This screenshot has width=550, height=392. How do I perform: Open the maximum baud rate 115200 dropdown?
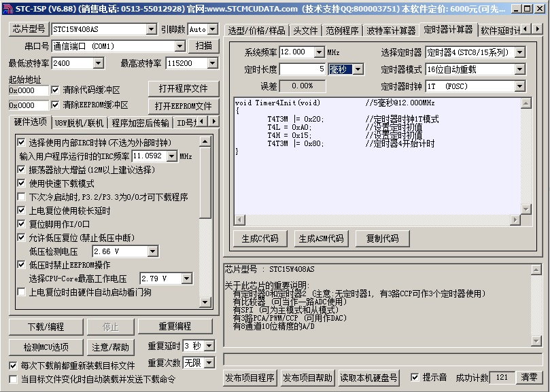(x=212, y=63)
